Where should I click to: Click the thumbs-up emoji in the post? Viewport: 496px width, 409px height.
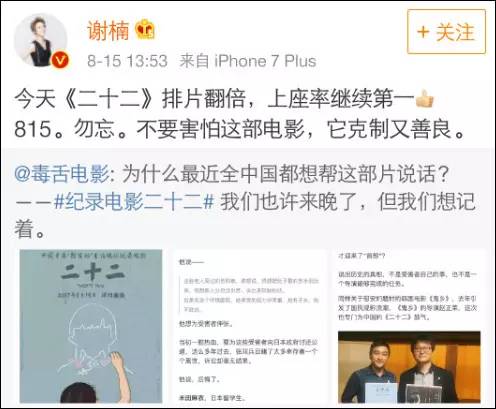[425, 99]
